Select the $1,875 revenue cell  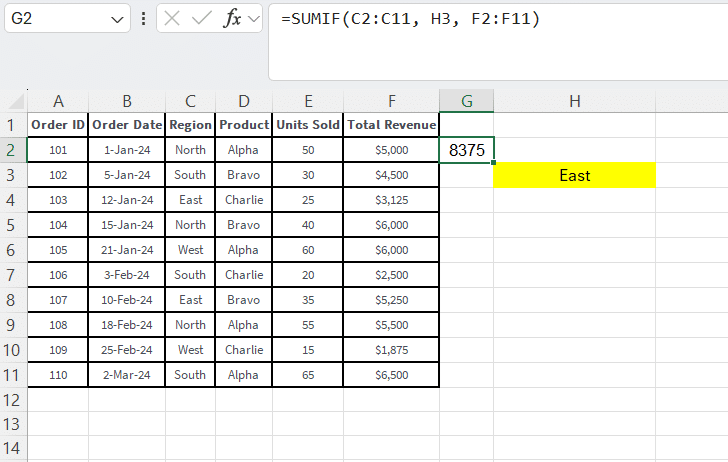392,350
